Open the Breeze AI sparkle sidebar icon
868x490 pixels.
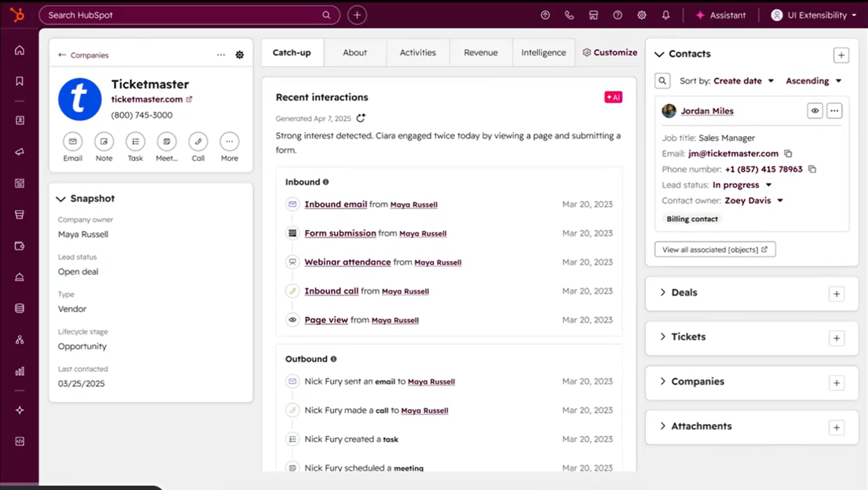point(20,410)
